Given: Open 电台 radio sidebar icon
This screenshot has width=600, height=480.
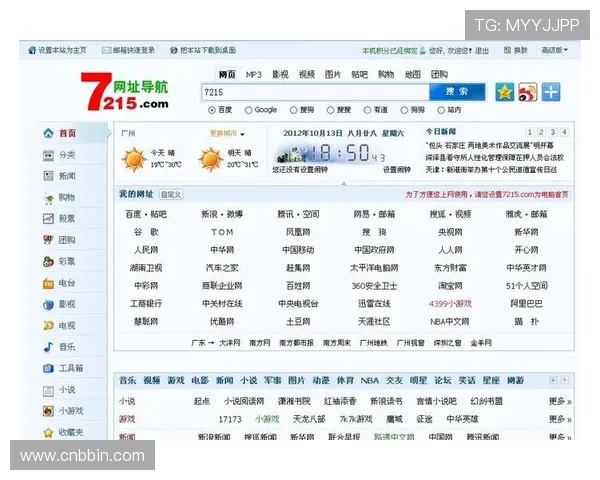Looking at the screenshot, I should pyautogui.click(x=48, y=284).
